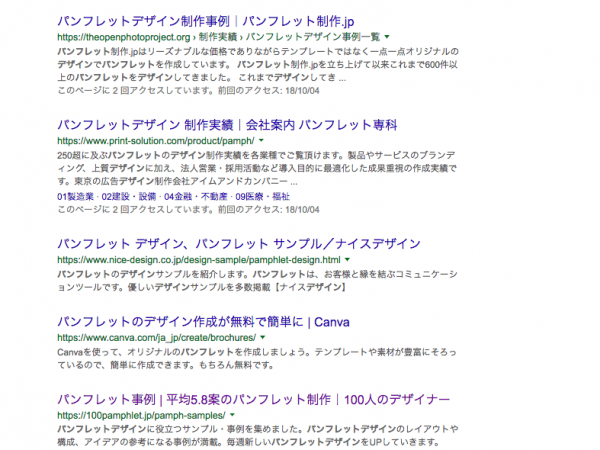The image size is (600, 450).
Task: Click the https://www.canva.com/ja_jp/create/brochures/ URL text
Action: click(157, 338)
